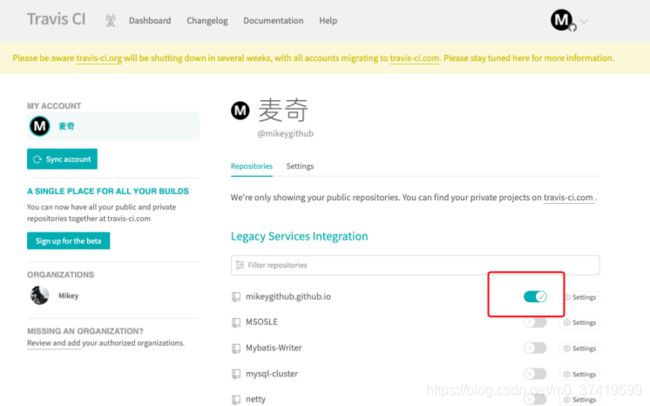The width and height of the screenshot is (650, 406).
Task: Click repository icon beside Mybatis-Writer
Action: pyautogui.click(x=236, y=348)
